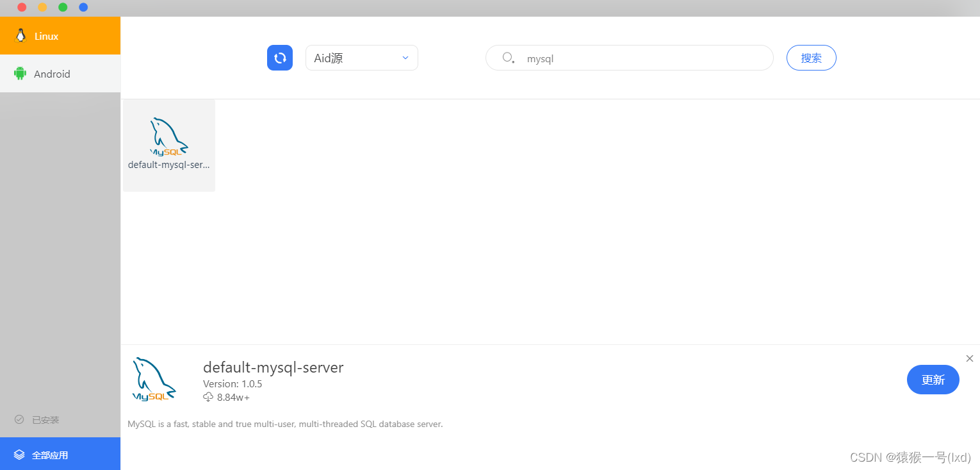Click the green Android robot icon
This screenshot has width=980, height=470.
[x=20, y=74]
